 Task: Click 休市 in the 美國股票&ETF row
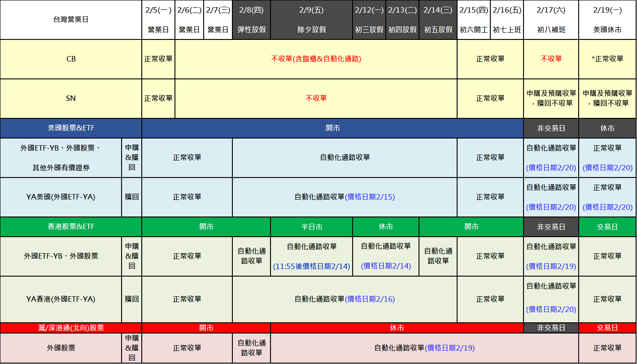pos(608,128)
